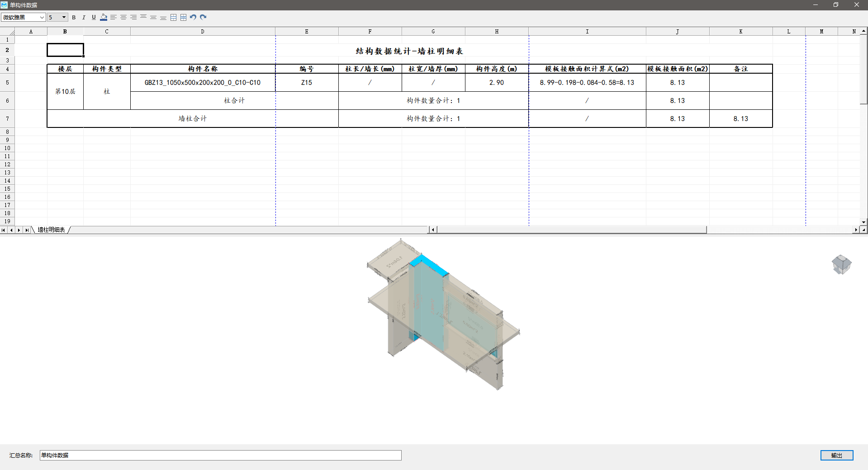This screenshot has height=470, width=868.
Task: Toggle bold formatting
Action: 74,17
